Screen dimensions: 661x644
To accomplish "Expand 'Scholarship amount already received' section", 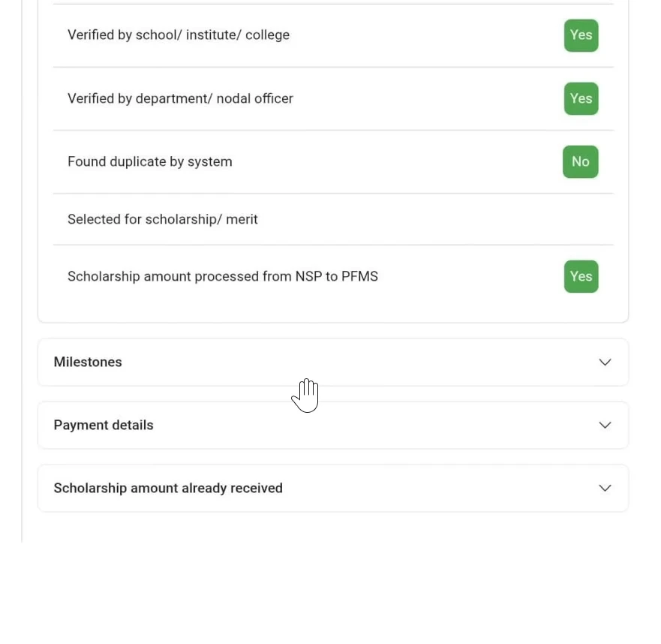I will (x=332, y=488).
